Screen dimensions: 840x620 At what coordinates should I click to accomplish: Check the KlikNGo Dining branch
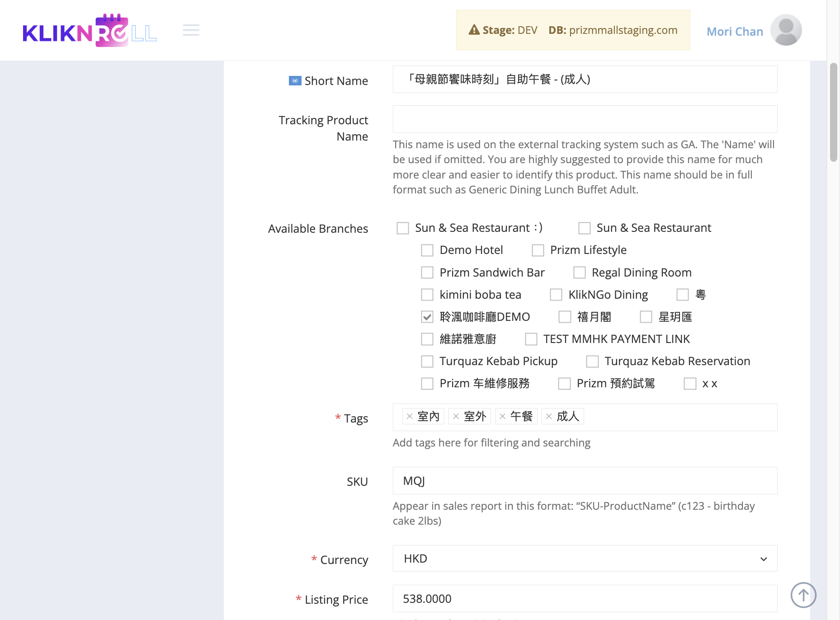coord(556,295)
